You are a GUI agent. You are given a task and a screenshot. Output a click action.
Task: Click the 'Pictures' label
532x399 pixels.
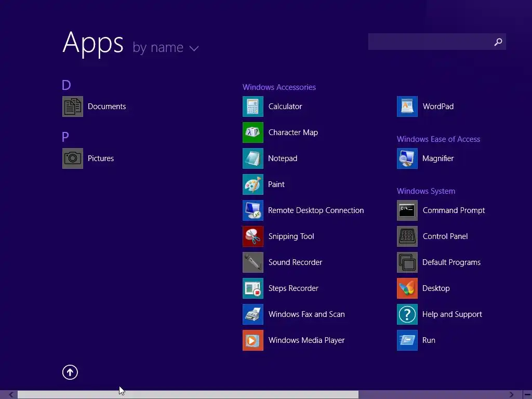[x=100, y=158]
